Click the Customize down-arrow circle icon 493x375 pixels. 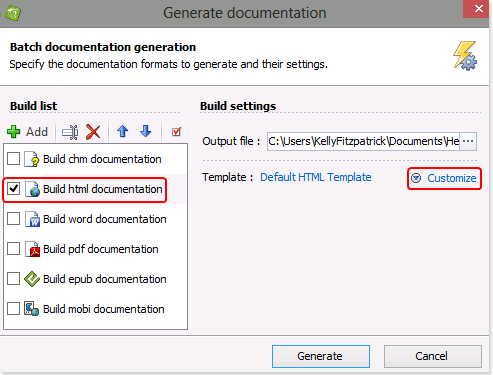coord(416,178)
